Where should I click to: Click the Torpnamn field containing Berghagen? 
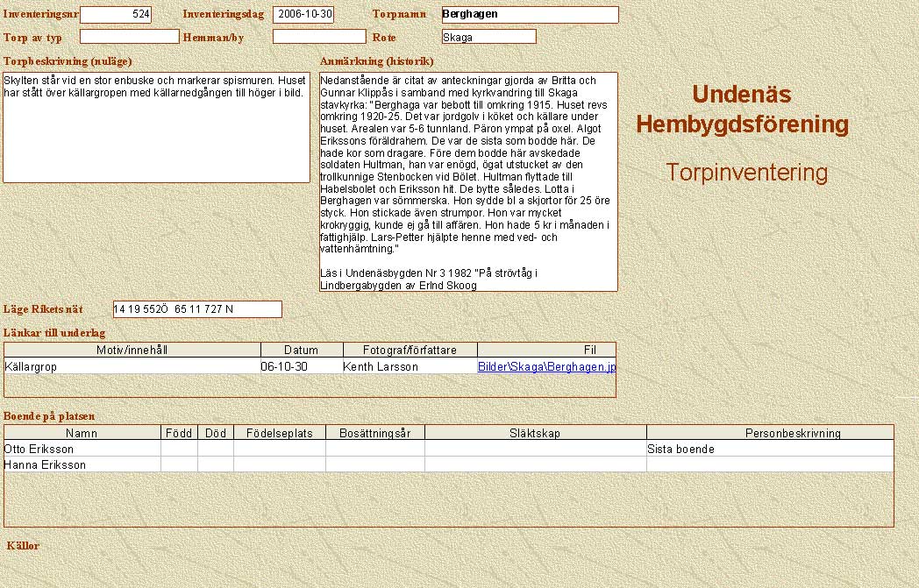pos(530,15)
